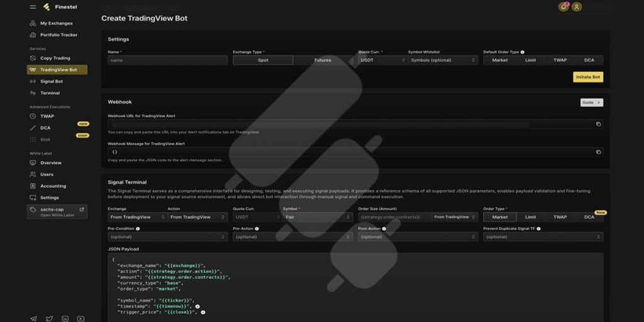The height and width of the screenshot is (322, 644).
Task: Copy the Webhook Message with copy icon
Action: pos(599,152)
